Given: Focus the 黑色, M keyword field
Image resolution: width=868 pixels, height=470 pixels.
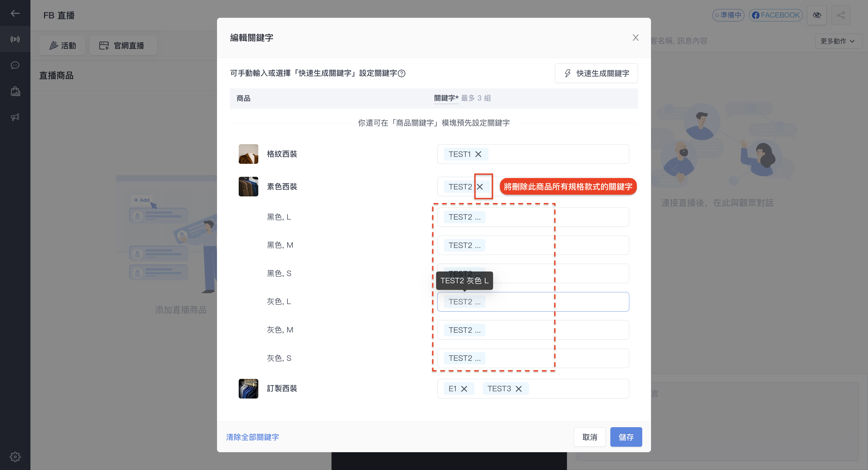Looking at the screenshot, I should (x=533, y=245).
